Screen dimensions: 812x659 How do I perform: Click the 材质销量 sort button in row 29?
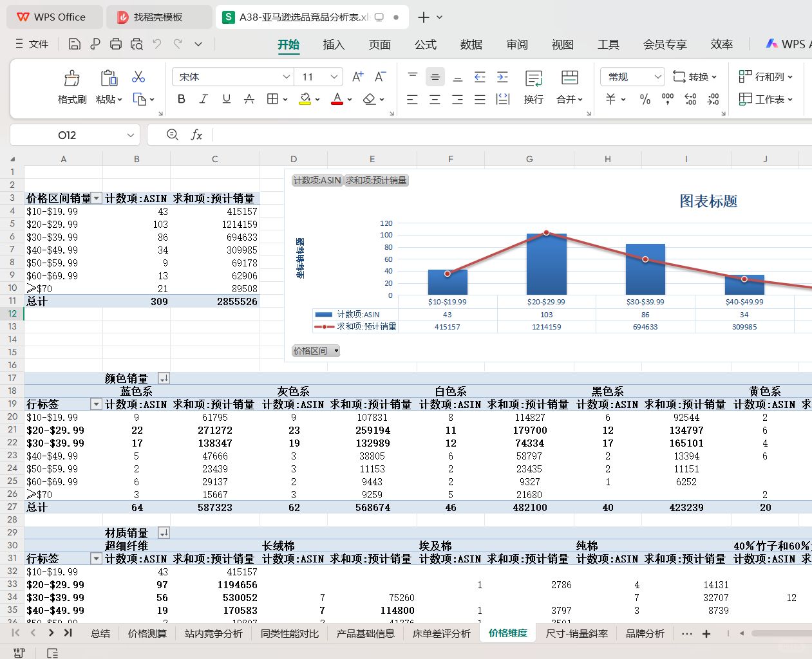pyautogui.click(x=164, y=533)
